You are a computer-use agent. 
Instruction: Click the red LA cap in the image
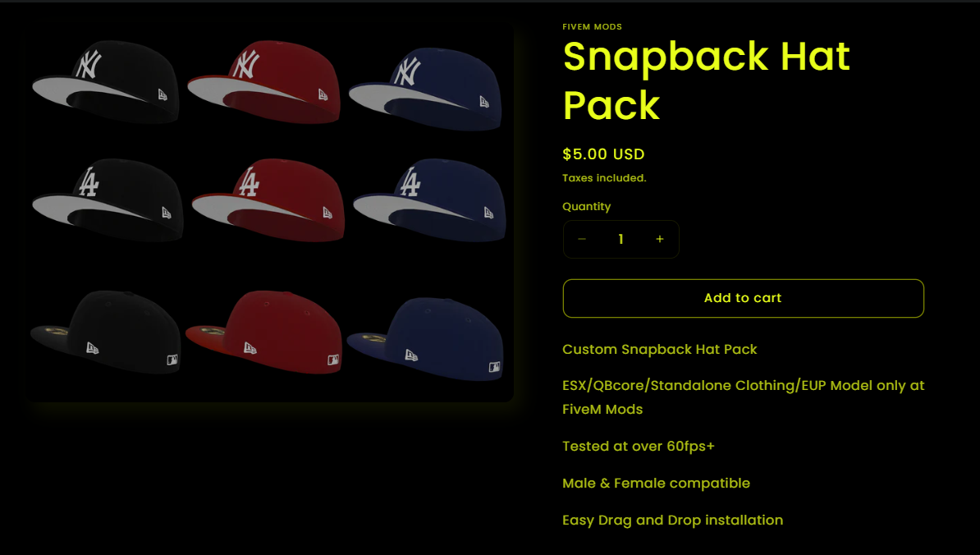tap(268, 200)
